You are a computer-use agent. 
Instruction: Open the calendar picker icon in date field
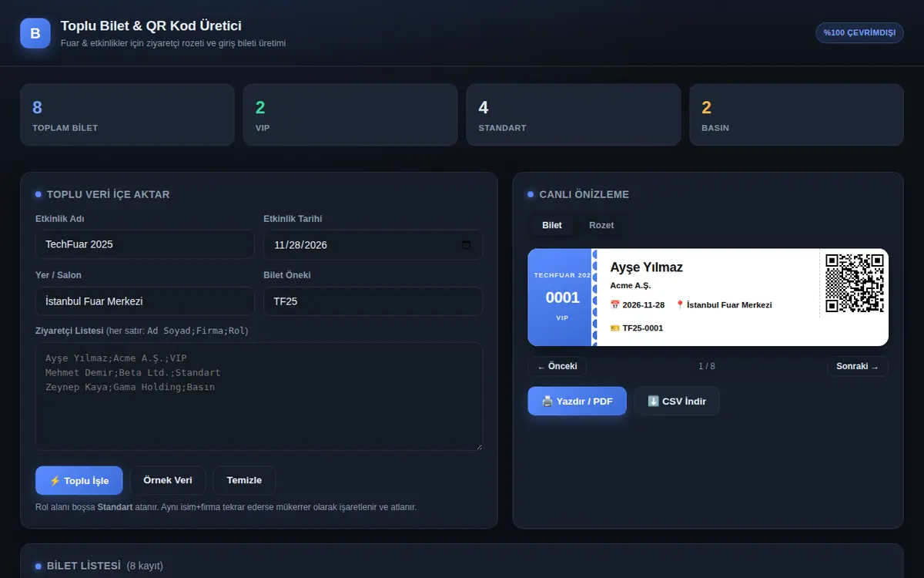(466, 245)
